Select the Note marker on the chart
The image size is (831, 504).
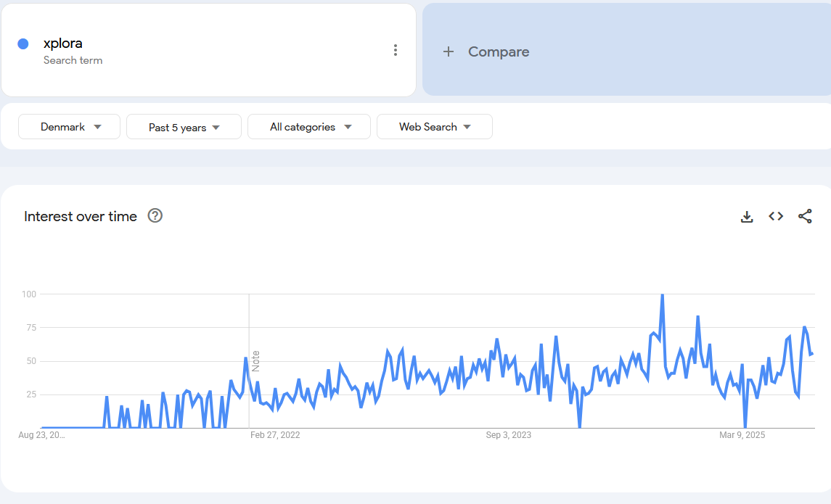[x=255, y=360]
